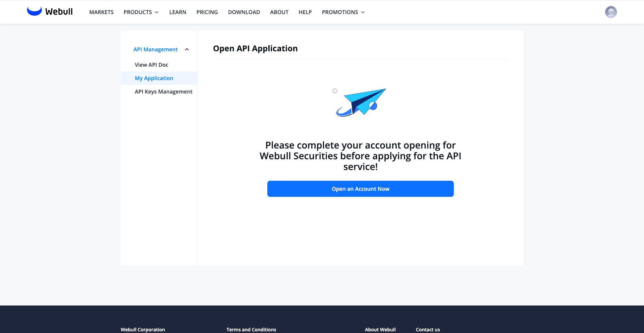The image size is (644, 333).
Task: Select My Application in sidebar
Action: click(159, 78)
